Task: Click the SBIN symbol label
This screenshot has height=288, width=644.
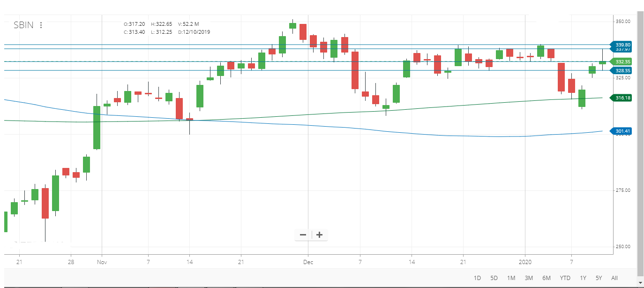Action: [23, 25]
